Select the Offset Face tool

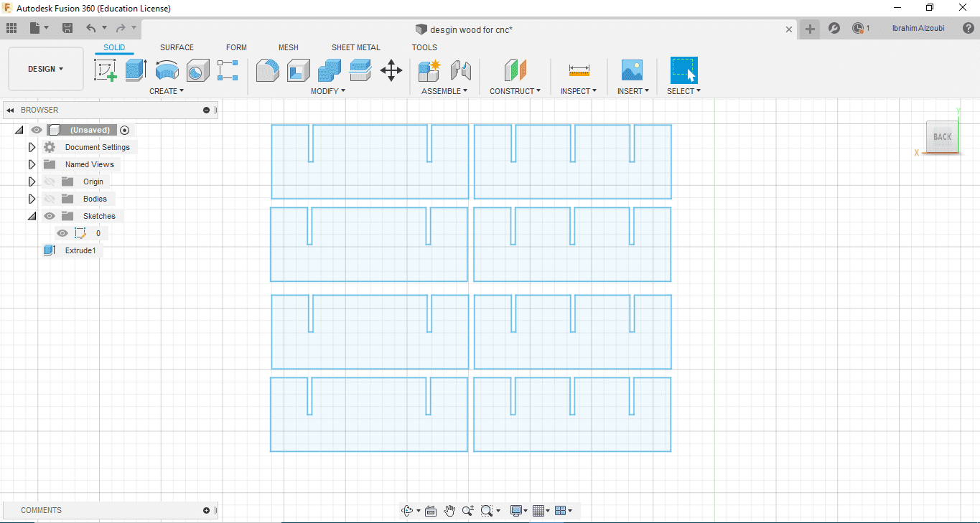pyautogui.click(x=360, y=70)
